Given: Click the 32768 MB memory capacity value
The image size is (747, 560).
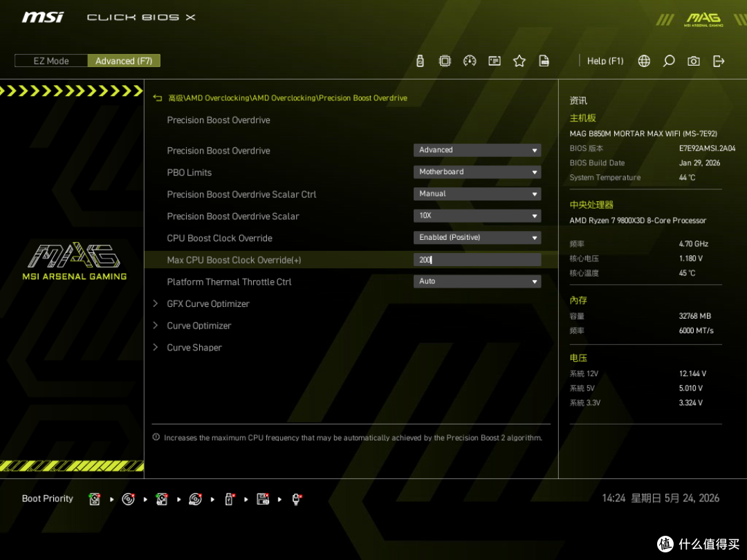Looking at the screenshot, I should [x=694, y=316].
